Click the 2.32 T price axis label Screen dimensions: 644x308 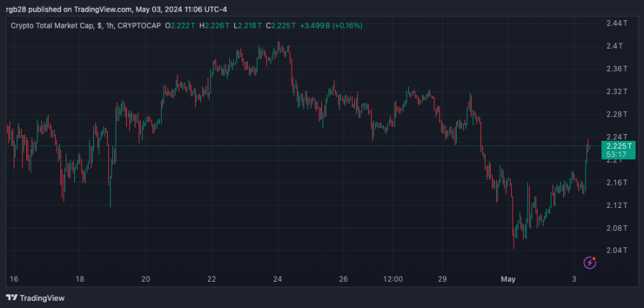coord(616,91)
